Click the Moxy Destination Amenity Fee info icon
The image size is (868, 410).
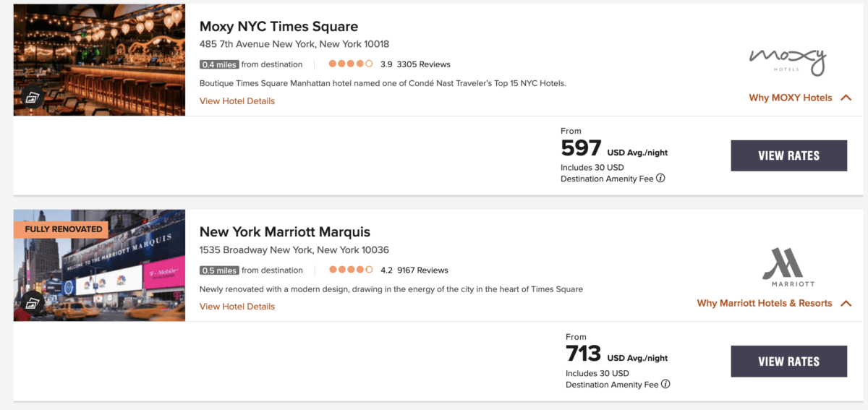click(x=660, y=179)
